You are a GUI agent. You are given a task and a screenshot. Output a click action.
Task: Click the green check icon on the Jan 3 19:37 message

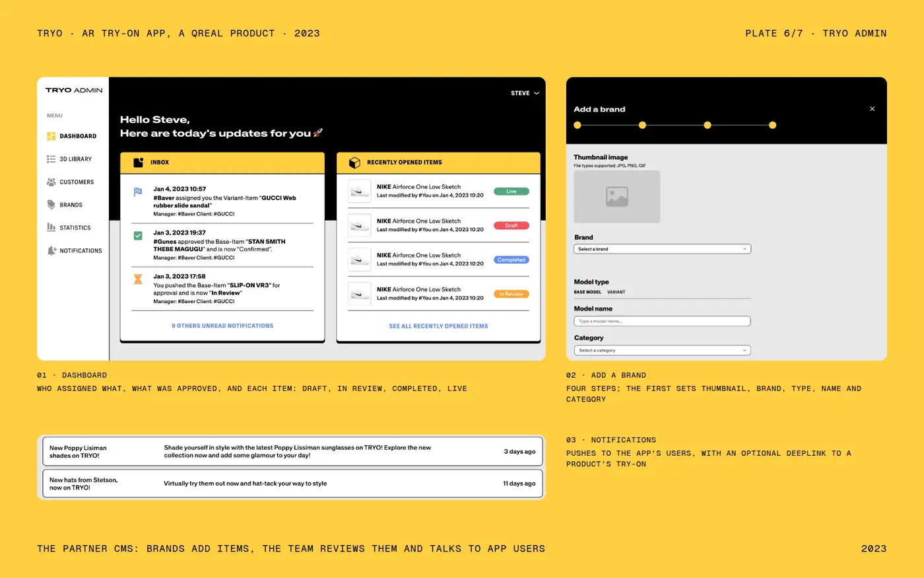138,236
